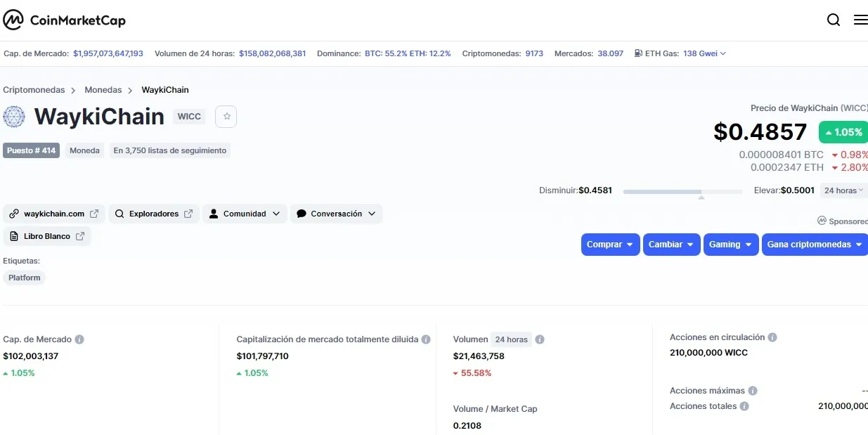Click info icon beside Acciones en circulación
The height and width of the screenshot is (435, 868).
coord(772,337)
